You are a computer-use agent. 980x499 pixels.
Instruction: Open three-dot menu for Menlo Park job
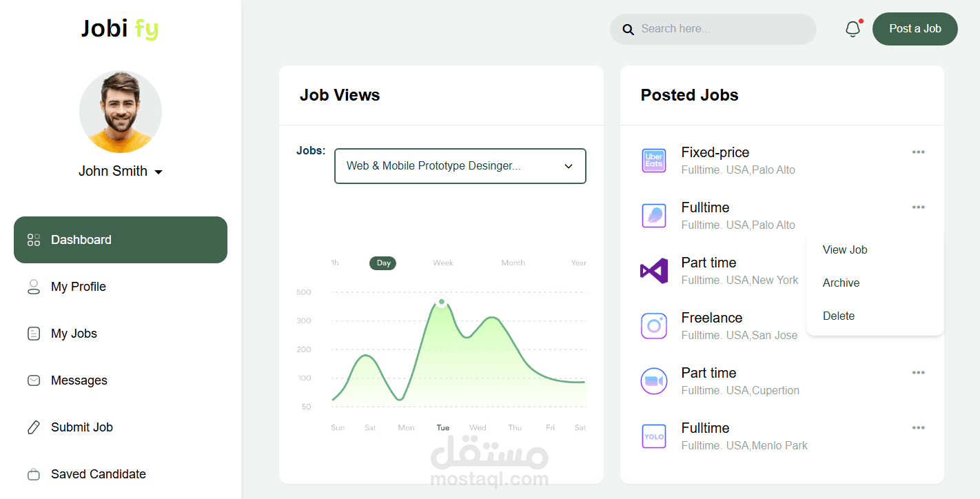point(918,428)
